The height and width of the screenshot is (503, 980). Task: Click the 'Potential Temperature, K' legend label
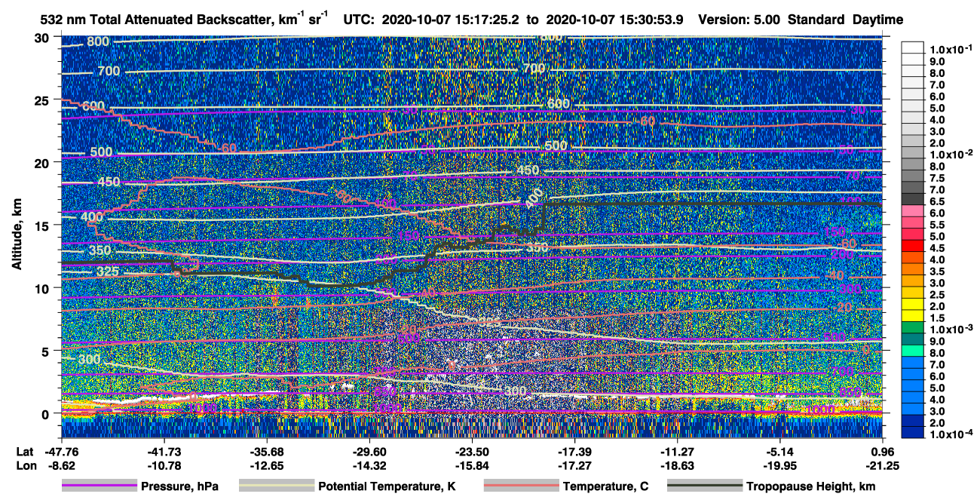386,486
